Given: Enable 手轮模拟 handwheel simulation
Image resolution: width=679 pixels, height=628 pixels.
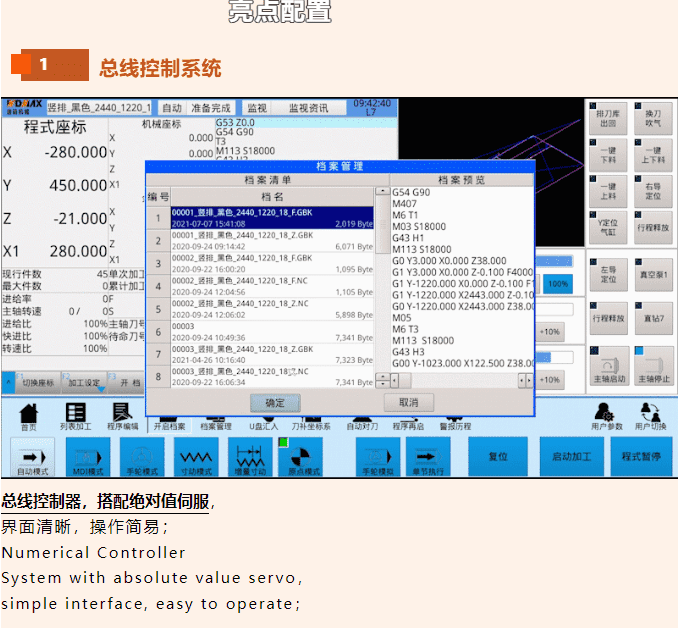Looking at the screenshot, I should (378, 457).
